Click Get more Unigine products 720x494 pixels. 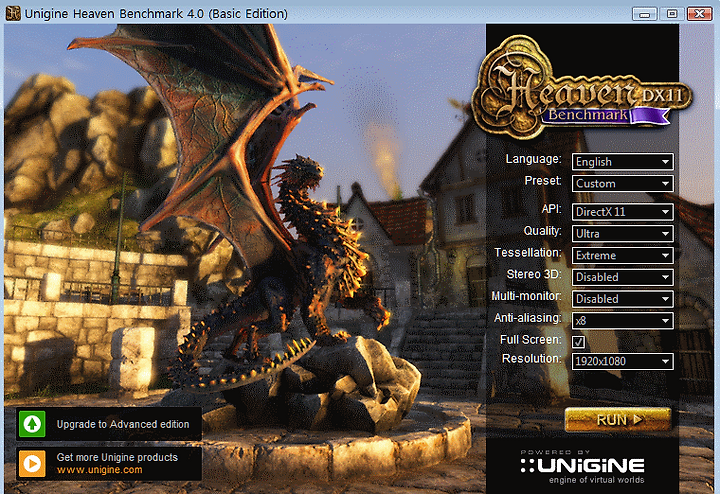point(117,457)
